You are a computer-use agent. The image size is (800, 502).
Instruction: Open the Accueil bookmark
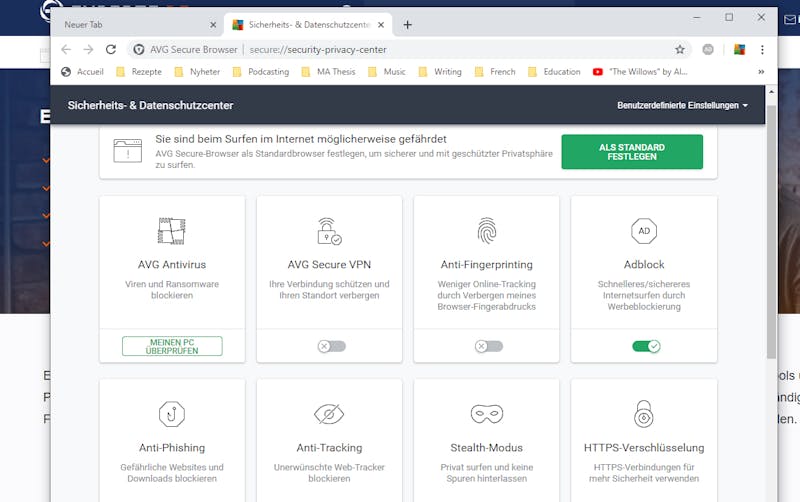82,72
